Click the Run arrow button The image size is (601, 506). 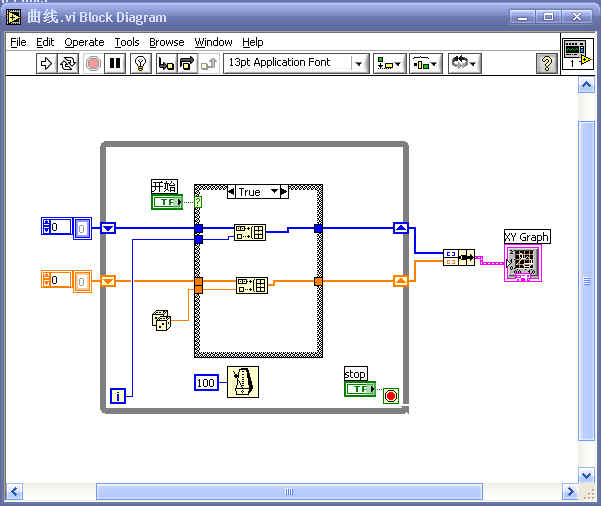pos(46,64)
